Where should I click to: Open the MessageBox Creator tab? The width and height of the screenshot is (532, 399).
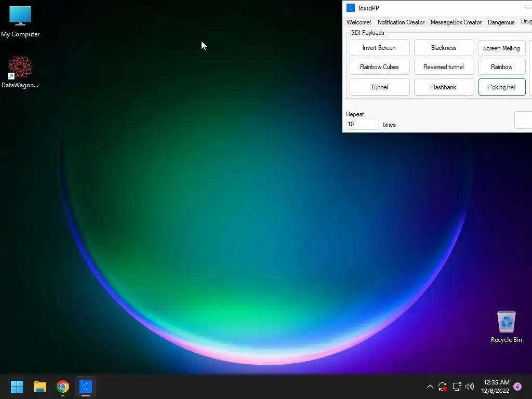coord(456,22)
